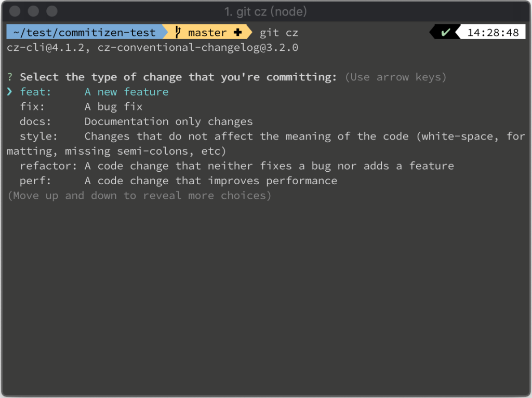Screen dimensions: 532x398
Task: Click the yellow minimize window dot
Action: pyautogui.click(x=33, y=11)
